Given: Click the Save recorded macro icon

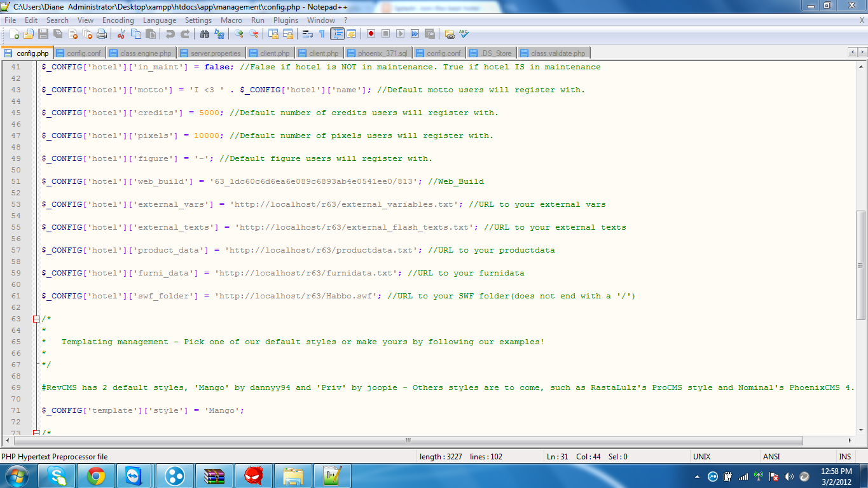Looking at the screenshot, I should click(x=429, y=34).
